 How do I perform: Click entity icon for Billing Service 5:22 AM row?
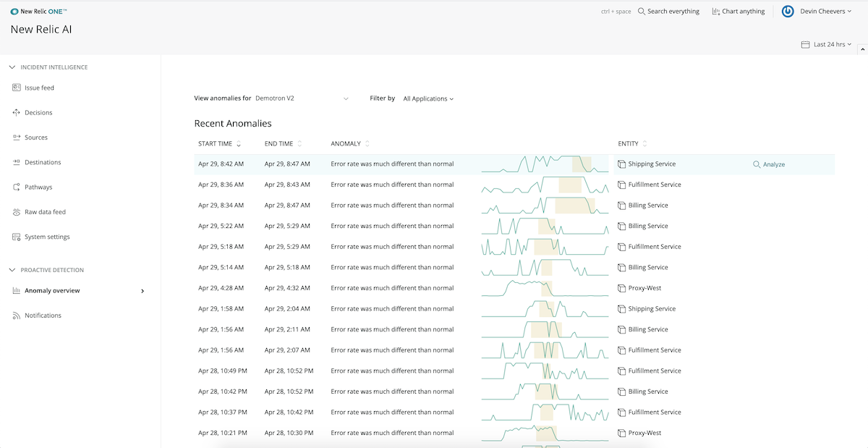click(x=622, y=226)
